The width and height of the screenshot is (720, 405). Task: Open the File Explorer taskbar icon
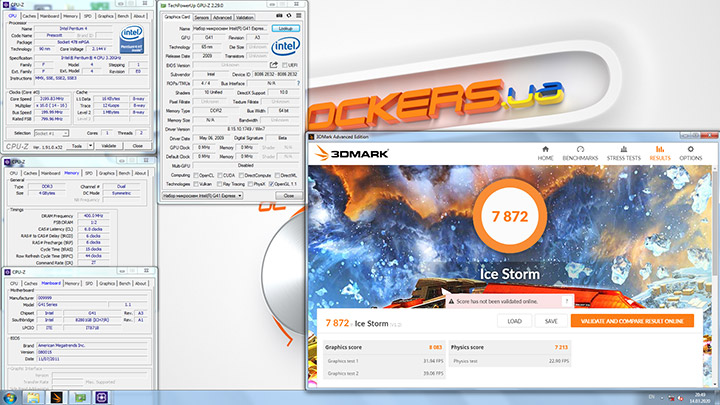[33, 397]
